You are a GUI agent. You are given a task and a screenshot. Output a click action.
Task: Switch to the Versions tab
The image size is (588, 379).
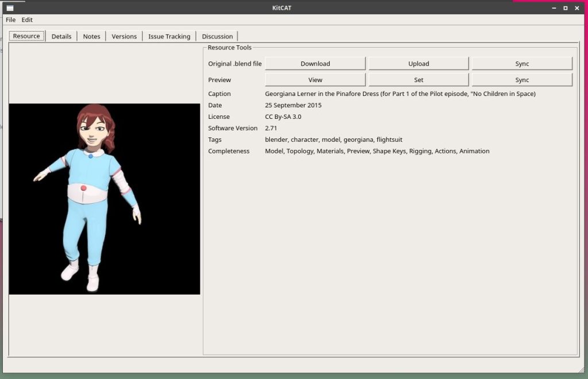click(x=124, y=36)
